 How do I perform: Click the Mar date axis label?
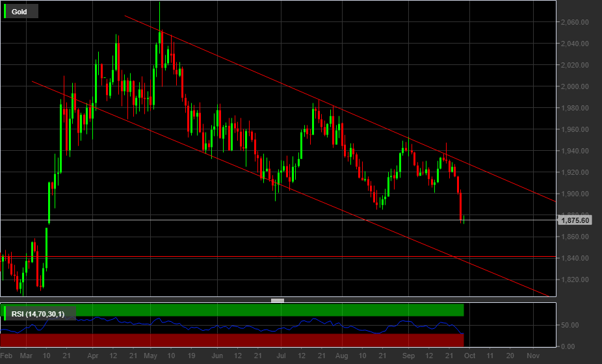click(x=26, y=356)
